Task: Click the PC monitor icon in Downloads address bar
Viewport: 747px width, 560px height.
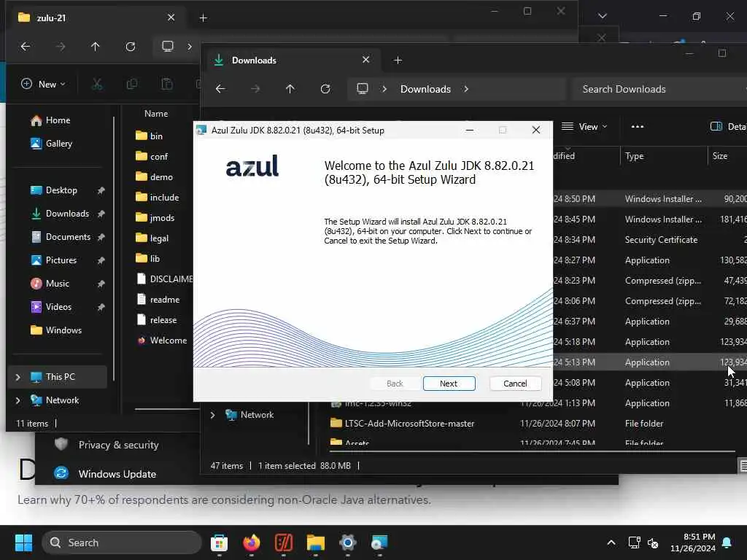Action: 363,89
